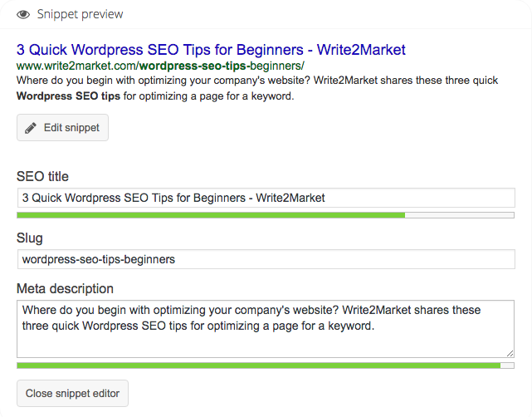532x417 pixels.
Task: Click the Meta description label
Action: tap(65, 288)
